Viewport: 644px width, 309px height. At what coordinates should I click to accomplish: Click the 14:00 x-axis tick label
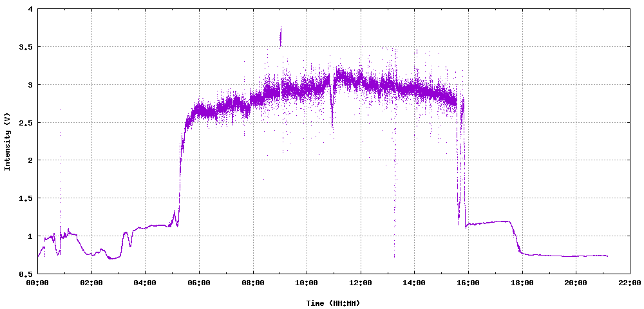pyautogui.click(x=414, y=283)
